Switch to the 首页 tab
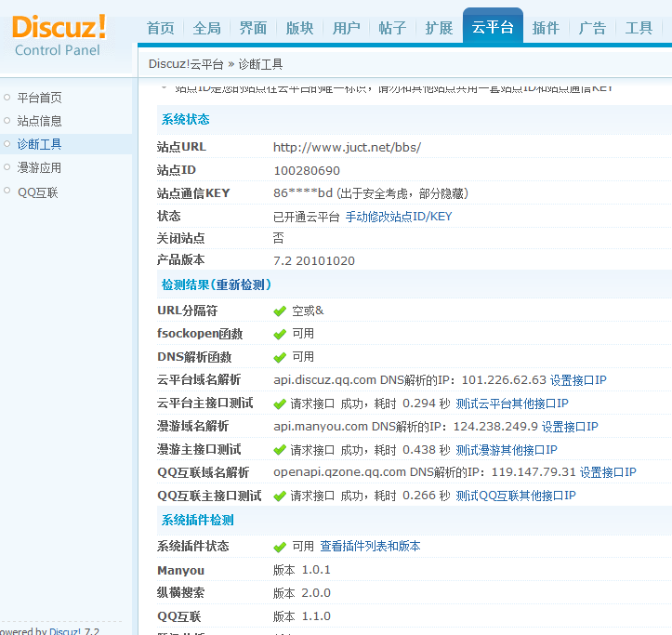Screen dimensions: 672x635 tap(160, 28)
